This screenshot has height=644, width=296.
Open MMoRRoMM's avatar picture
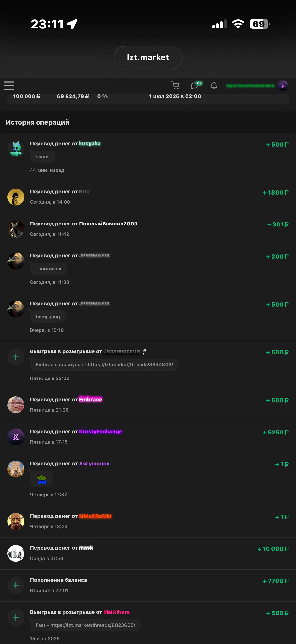(x=16, y=521)
